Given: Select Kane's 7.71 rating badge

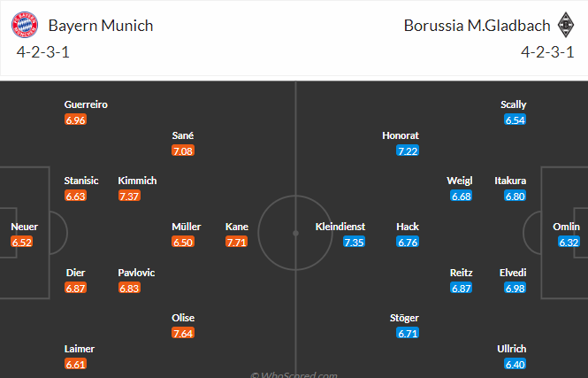Looking at the screenshot, I should 236,243.
